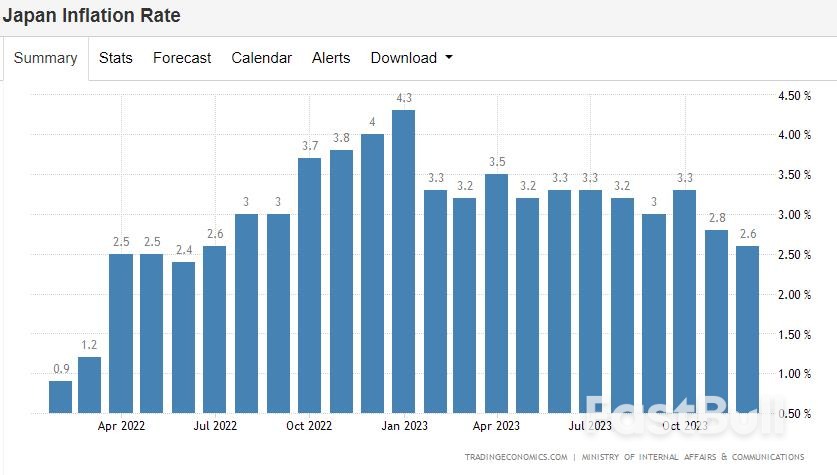The width and height of the screenshot is (837, 475).
Task: Go to the Calendar tab
Action: coord(261,58)
